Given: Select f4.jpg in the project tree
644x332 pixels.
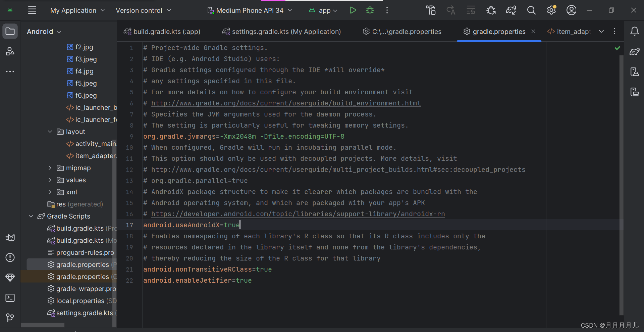Looking at the screenshot, I should 84,71.
